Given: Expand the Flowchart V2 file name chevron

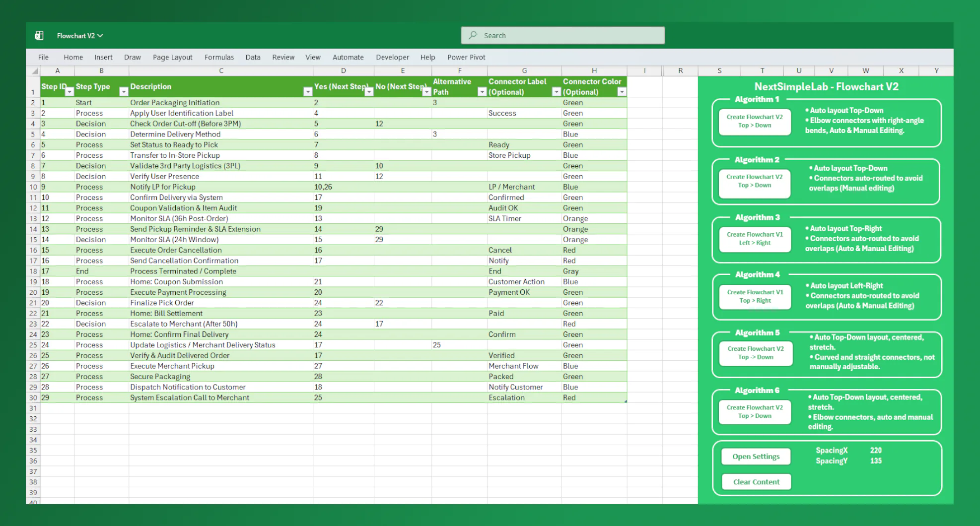Looking at the screenshot, I should (100, 36).
